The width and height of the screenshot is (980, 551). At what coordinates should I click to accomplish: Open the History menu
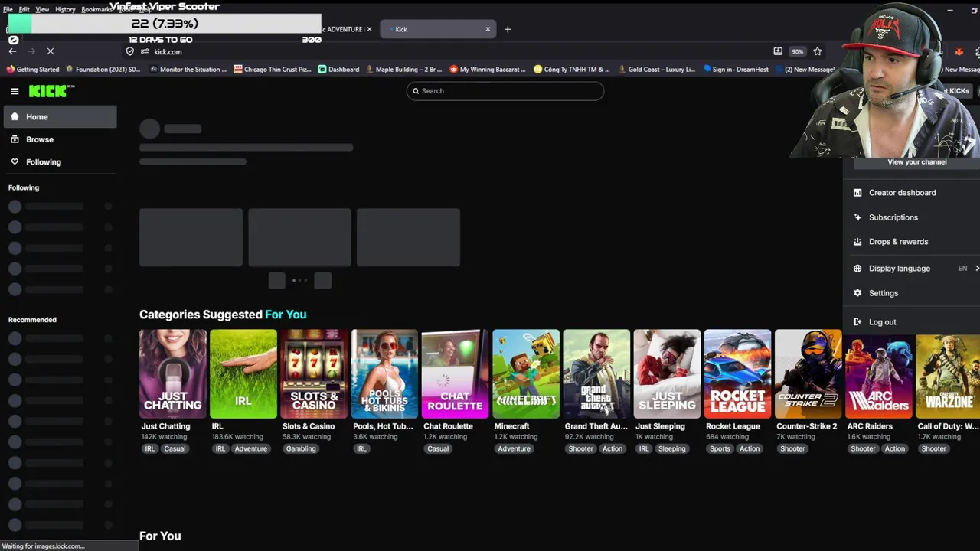tap(65, 9)
